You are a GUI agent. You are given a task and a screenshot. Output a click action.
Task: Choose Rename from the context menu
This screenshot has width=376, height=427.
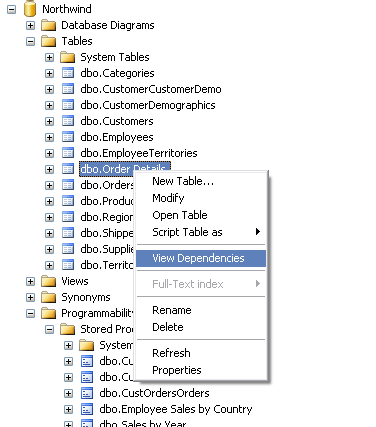201,310
